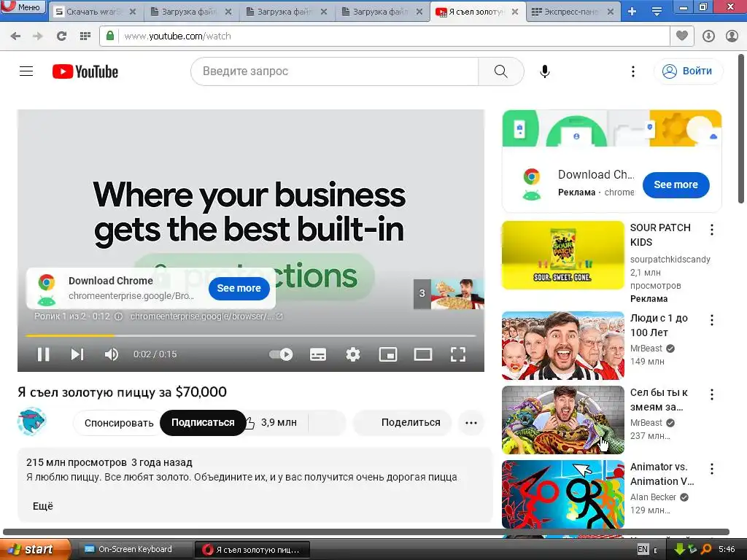Open the MrBeast channel name under Люди с 1 до 100 Лет

tap(646, 349)
